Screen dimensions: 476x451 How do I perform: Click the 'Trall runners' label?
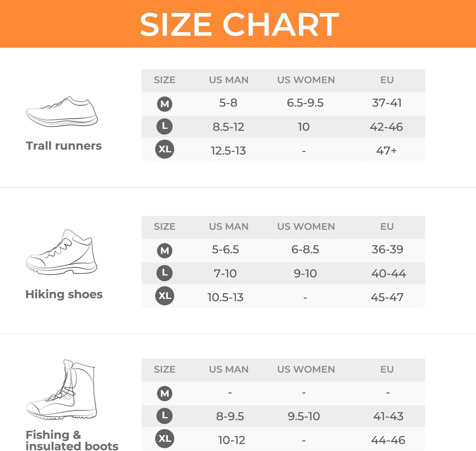click(x=64, y=146)
